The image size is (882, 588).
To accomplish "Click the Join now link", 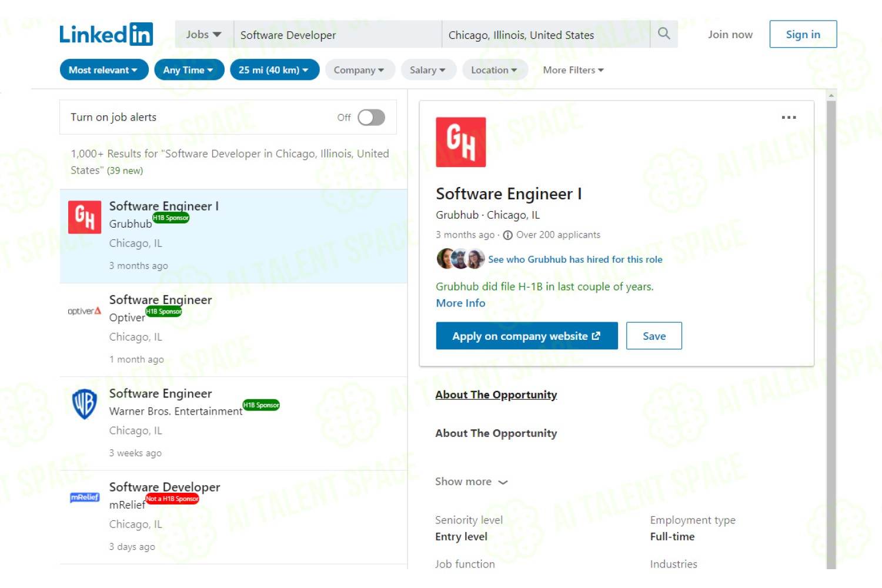I will tap(730, 34).
